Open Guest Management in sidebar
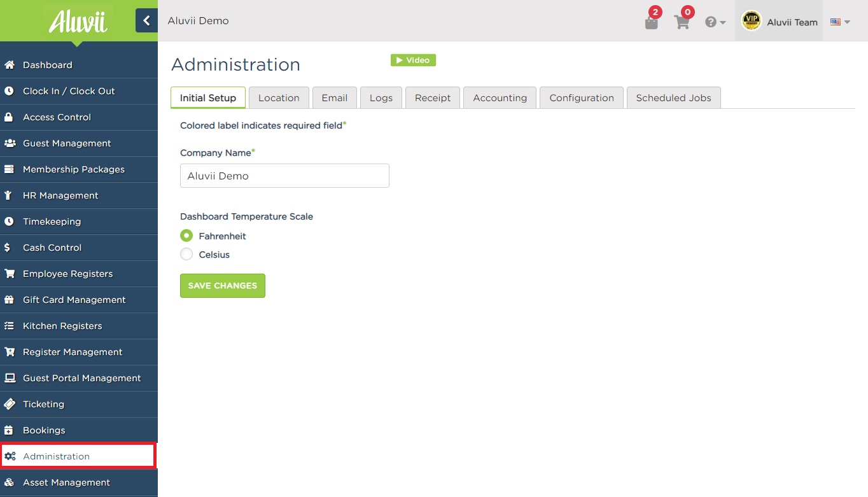This screenshot has height=497, width=868. tap(79, 143)
